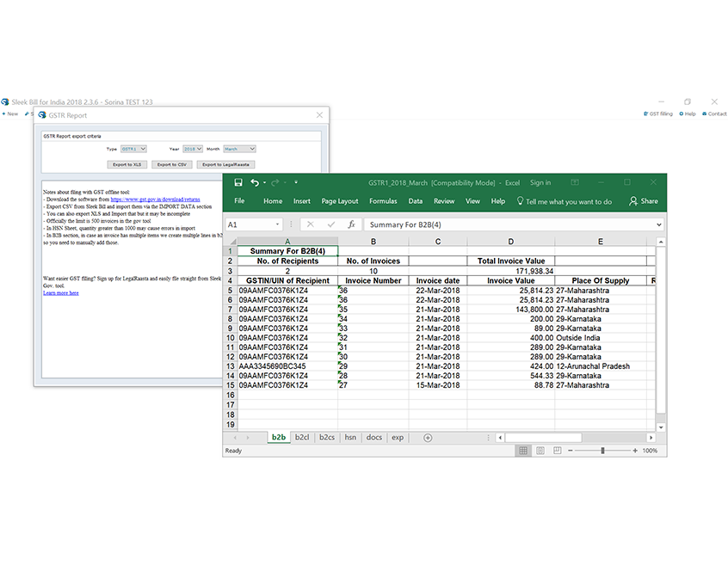
Task: Expand the Year dropdown
Action: pyautogui.click(x=193, y=149)
